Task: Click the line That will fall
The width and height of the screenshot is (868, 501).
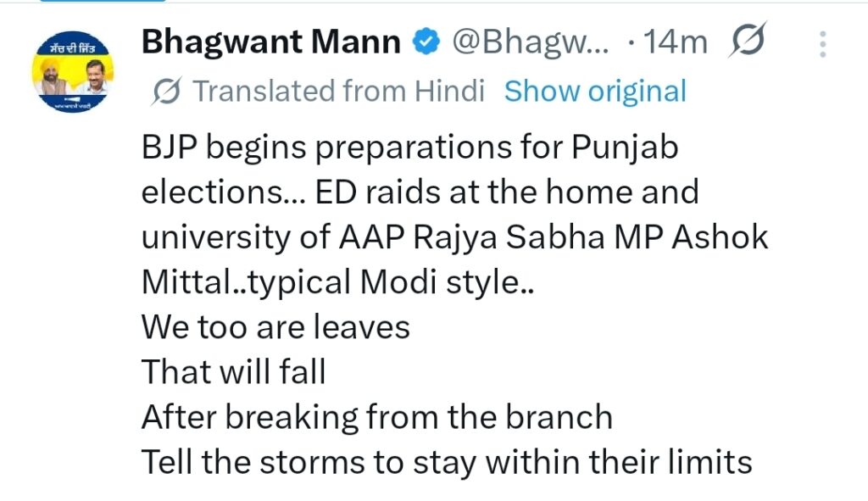Action: (233, 371)
